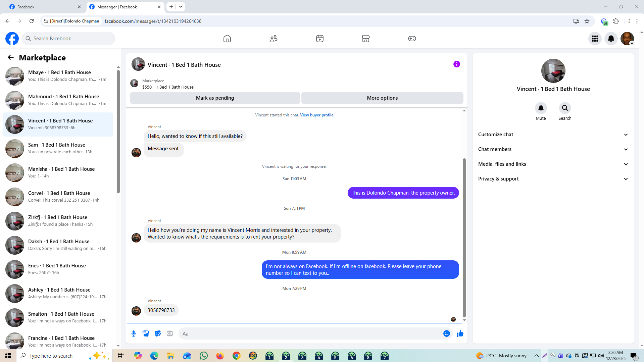Open the Friends icon in top navigation
The height and width of the screenshot is (362, 644).
pyautogui.click(x=274, y=39)
